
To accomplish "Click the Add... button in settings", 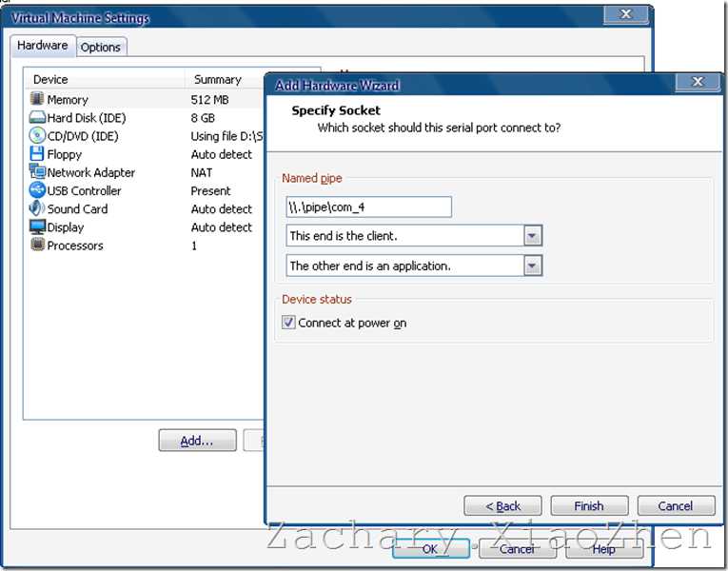I will click(197, 441).
